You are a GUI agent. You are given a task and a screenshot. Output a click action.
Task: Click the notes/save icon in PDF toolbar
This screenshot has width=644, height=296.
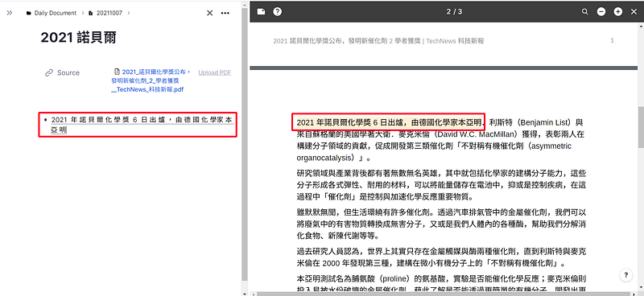(x=261, y=11)
